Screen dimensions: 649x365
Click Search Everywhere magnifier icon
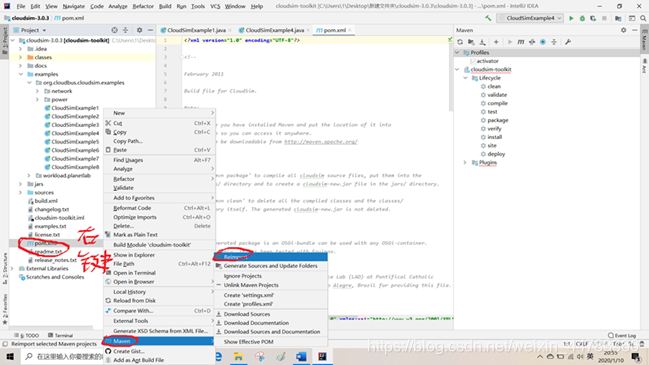coord(643,18)
